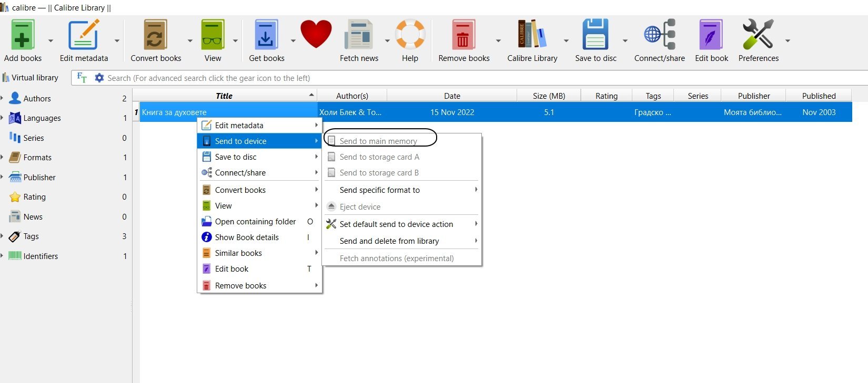Click the Virtual library button
This screenshot has height=383, width=868.
[x=31, y=78]
